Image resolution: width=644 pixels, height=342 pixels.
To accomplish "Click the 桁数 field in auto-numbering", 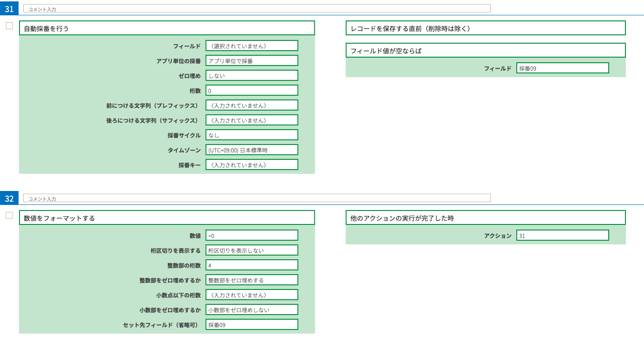I will [252, 91].
